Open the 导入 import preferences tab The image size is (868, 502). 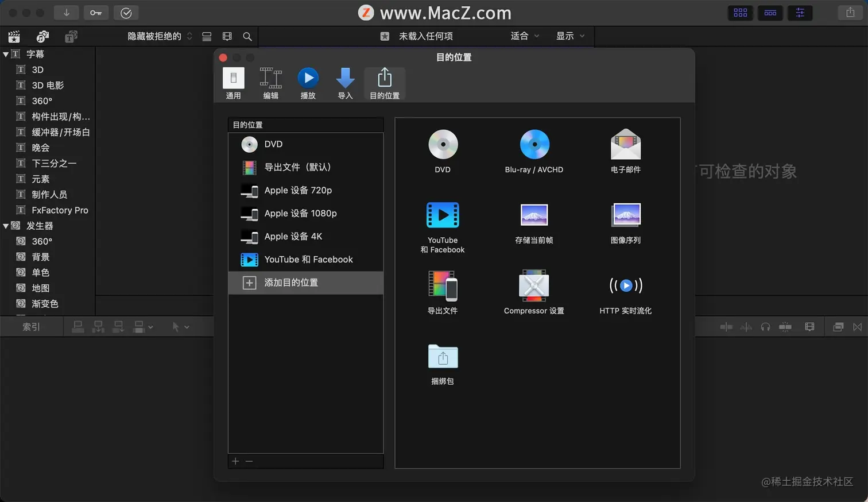click(x=345, y=84)
